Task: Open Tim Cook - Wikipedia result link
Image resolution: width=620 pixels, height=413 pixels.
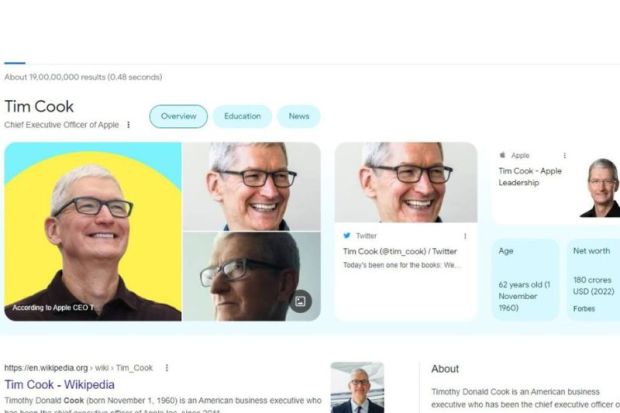Action: [x=60, y=385]
